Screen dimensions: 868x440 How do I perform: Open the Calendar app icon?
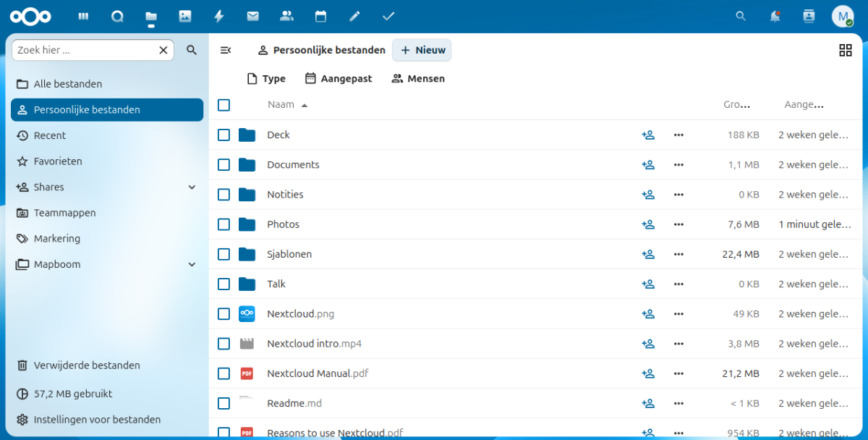(x=320, y=16)
